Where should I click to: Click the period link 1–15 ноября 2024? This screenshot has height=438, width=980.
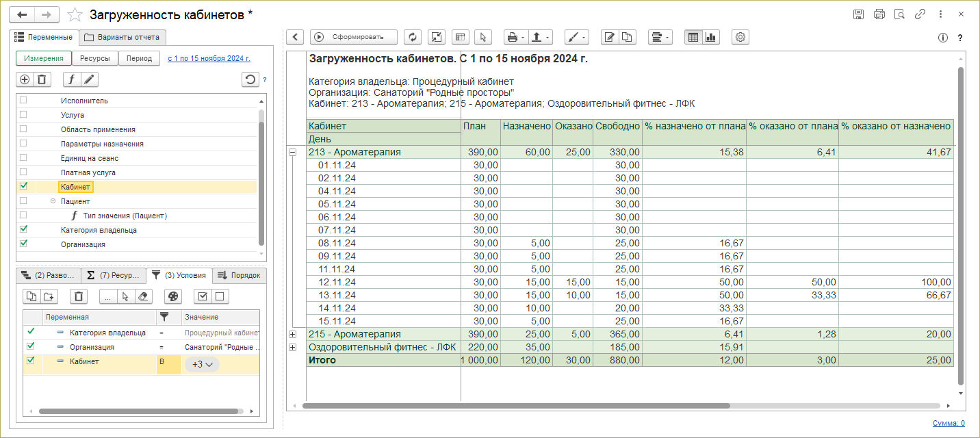pos(209,59)
